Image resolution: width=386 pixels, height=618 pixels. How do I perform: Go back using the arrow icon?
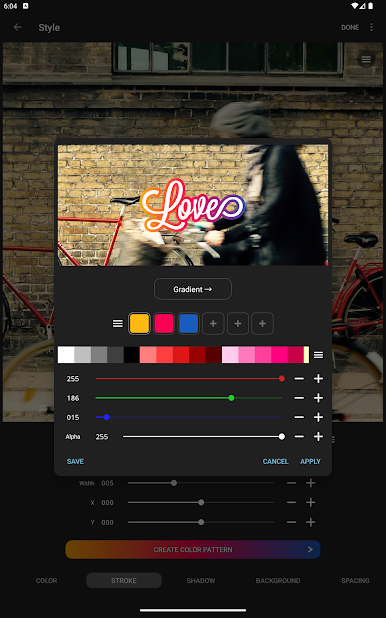[17, 27]
